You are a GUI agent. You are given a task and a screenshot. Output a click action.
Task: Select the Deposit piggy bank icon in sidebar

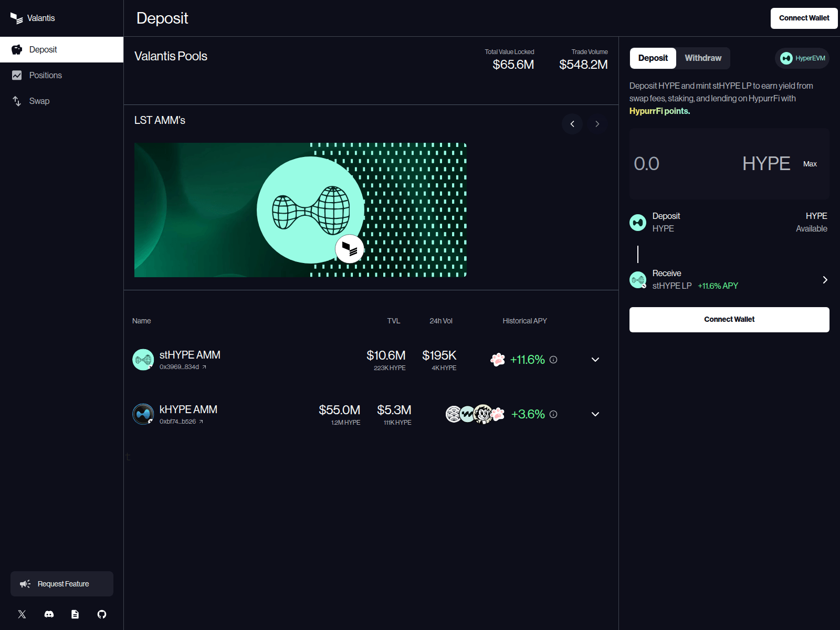(x=17, y=49)
